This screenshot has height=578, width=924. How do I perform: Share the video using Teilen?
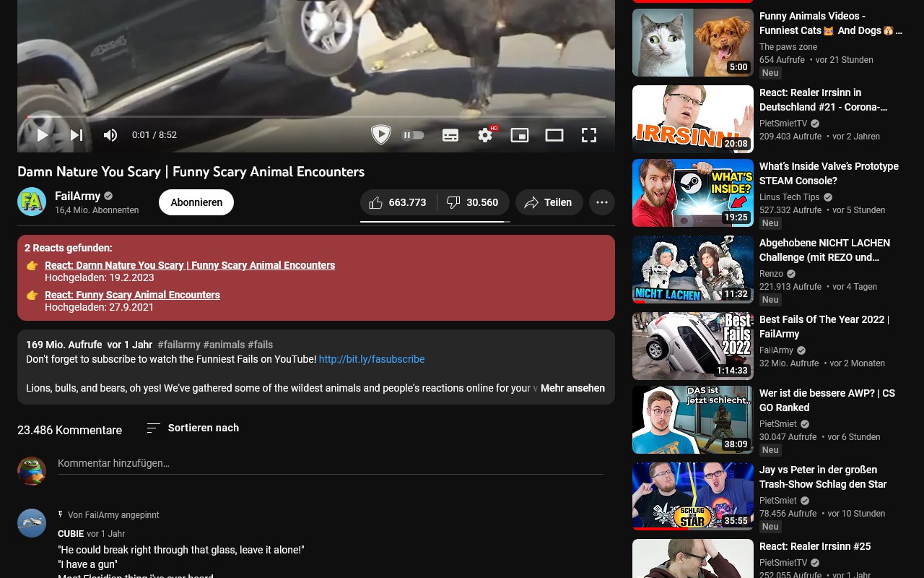[x=549, y=202]
